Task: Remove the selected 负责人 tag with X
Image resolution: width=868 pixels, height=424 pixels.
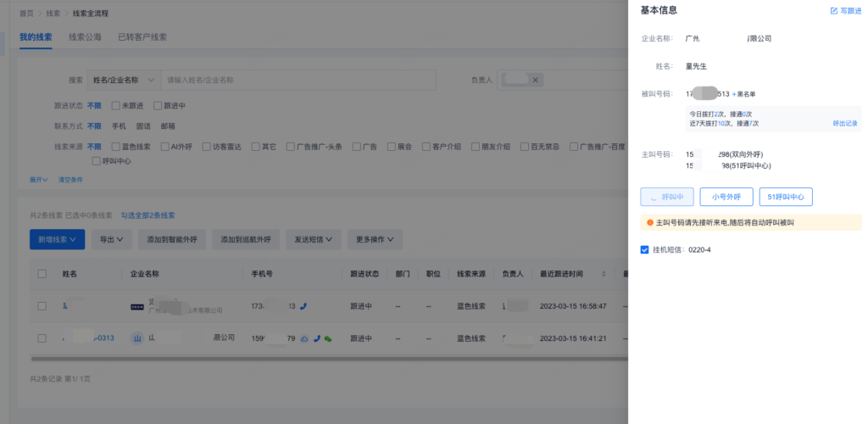Action: pos(535,80)
